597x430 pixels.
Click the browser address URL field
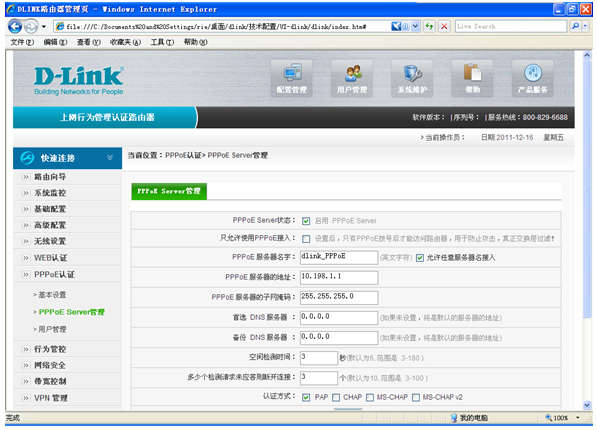[227, 26]
